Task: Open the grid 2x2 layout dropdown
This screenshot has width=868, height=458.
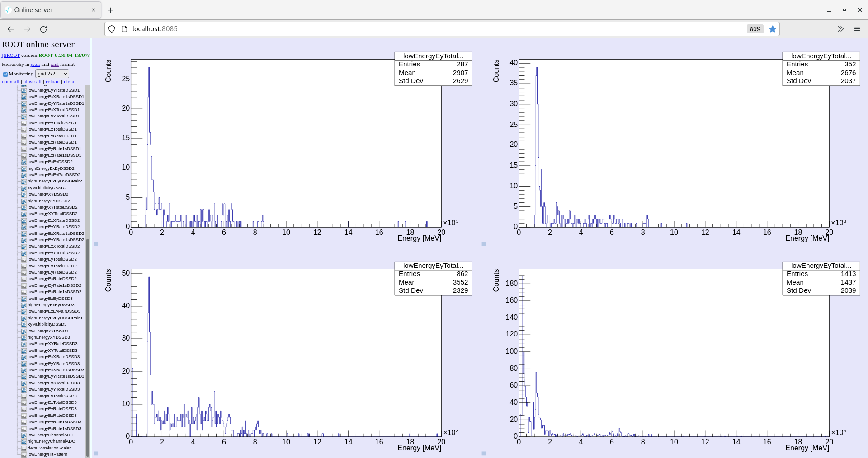Action: (52, 74)
